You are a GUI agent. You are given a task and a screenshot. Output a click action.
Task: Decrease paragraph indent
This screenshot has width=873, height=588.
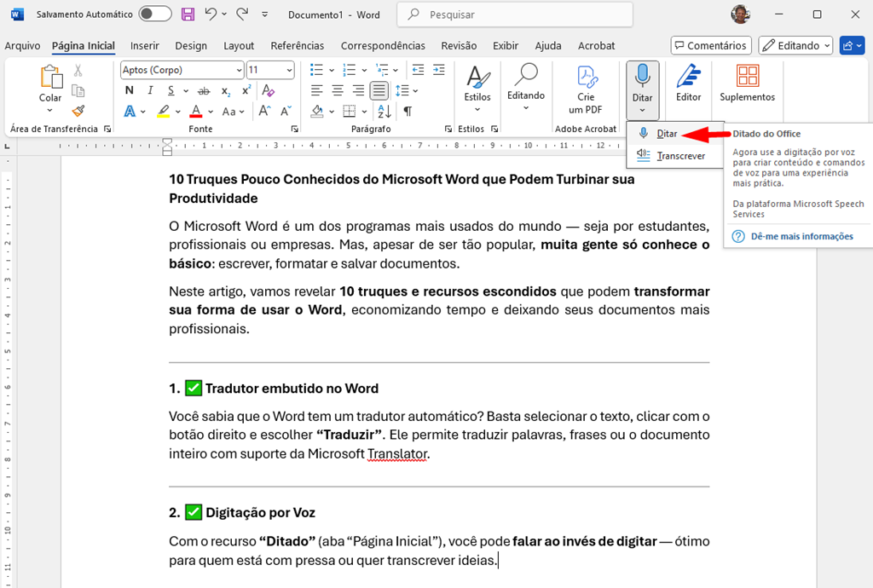click(418, 70)
